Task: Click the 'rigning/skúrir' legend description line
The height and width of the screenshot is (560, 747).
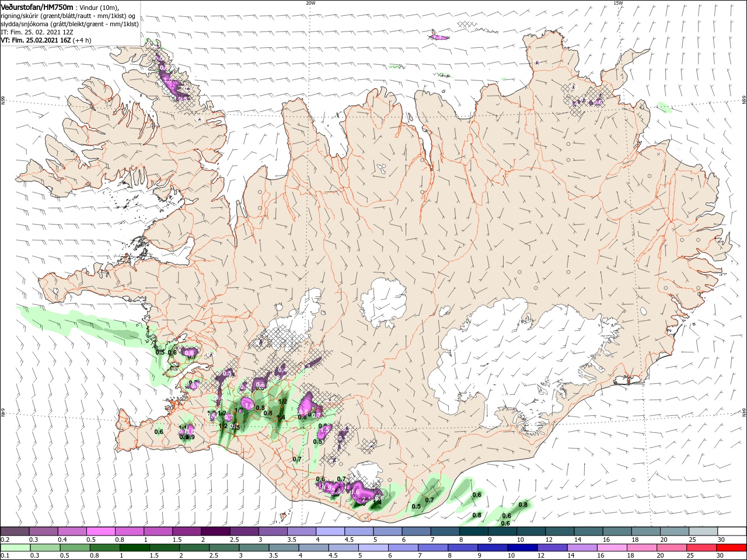Action: click(x=68, y=15)
